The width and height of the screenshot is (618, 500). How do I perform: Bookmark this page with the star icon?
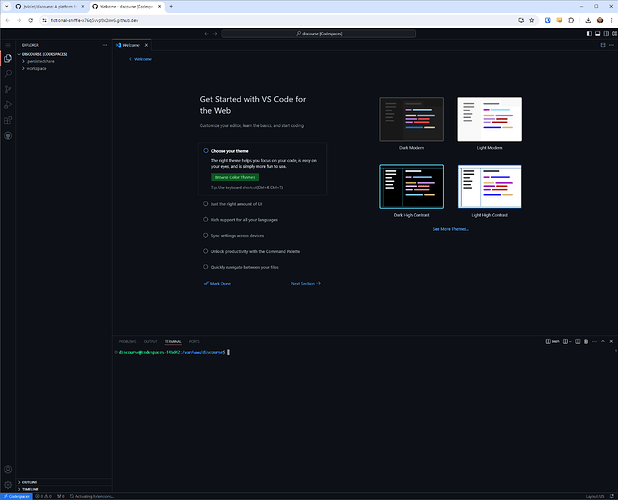click(532, 20)
